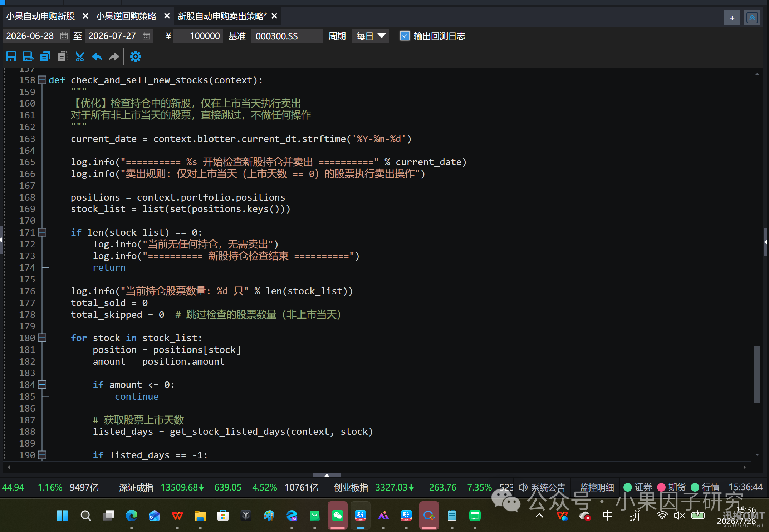The height and width of the screenshot is (532, 769).
Task: Click the capital amount field 100000
Action: (x=198, y=36)
